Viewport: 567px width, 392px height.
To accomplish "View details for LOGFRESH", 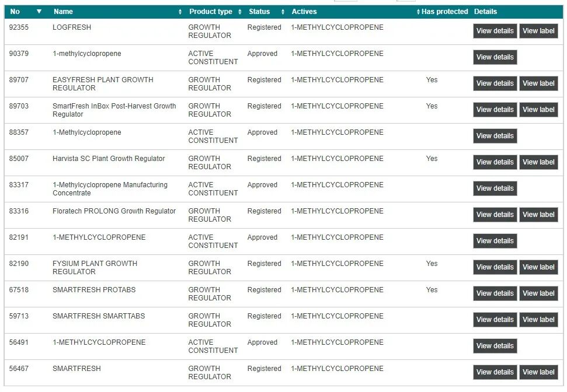I will tap(495, 31).
